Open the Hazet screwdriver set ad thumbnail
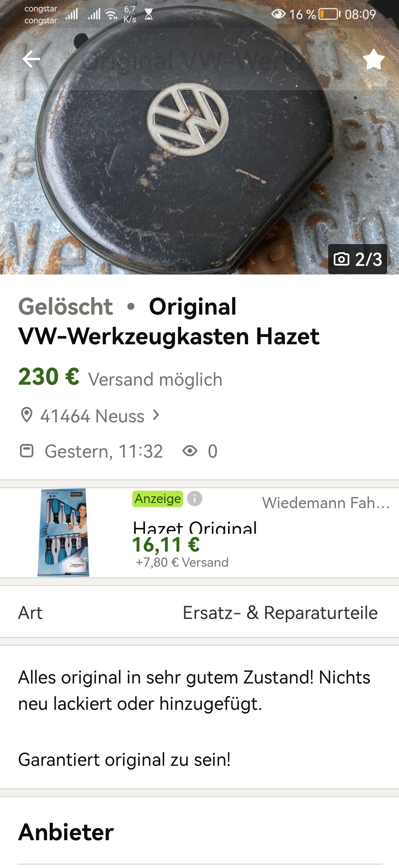The width and height of the screenshot is (399, 868). (x=63, y=532)
